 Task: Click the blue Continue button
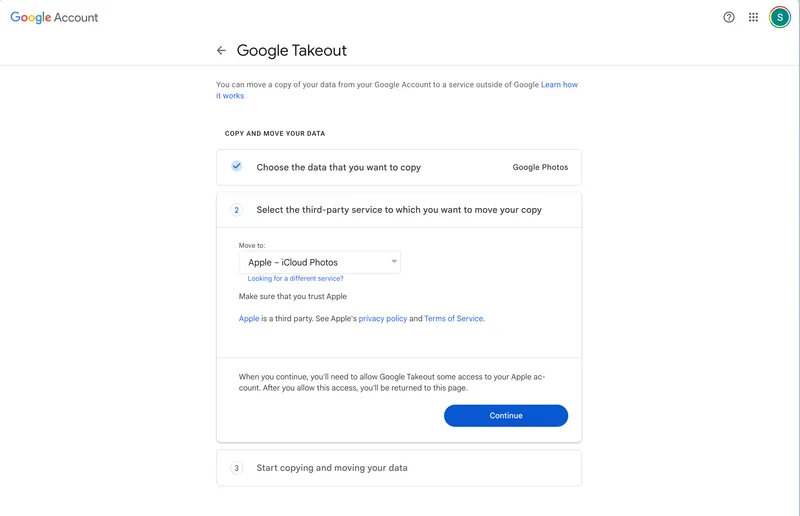click(x=506, y=415)
